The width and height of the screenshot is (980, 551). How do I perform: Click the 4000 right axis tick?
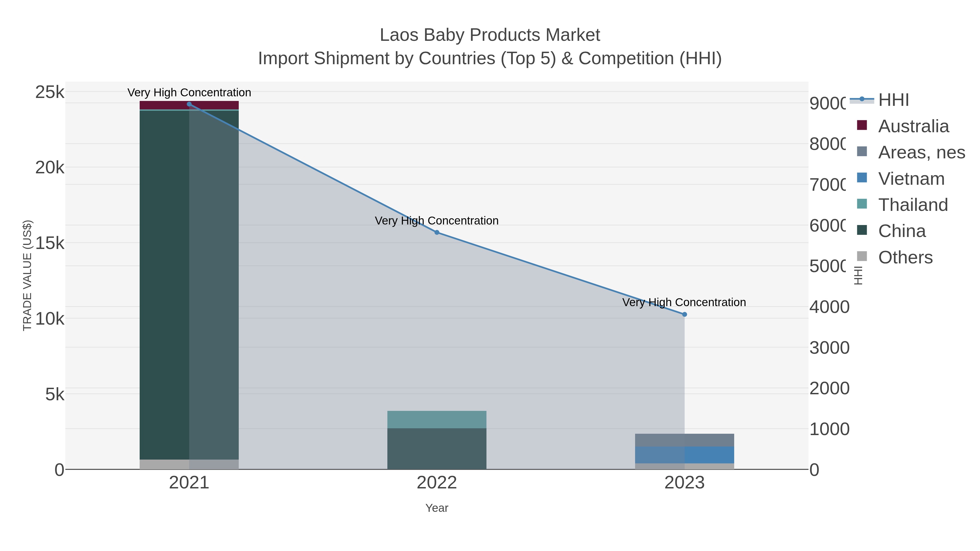pyautogui.click(x=829, y=307)
